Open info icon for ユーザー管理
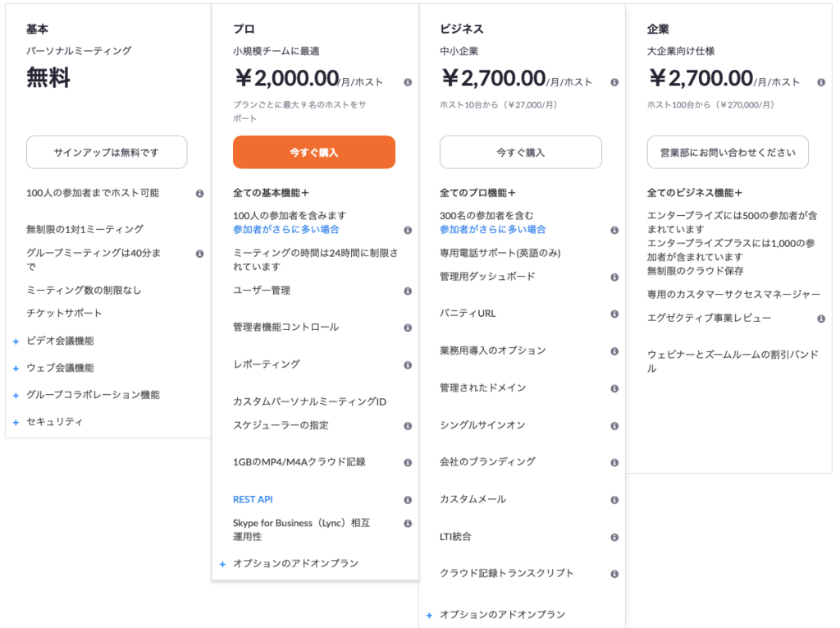Image resolution: width=840 pixels, height=628 pixels. coord(408,291)
